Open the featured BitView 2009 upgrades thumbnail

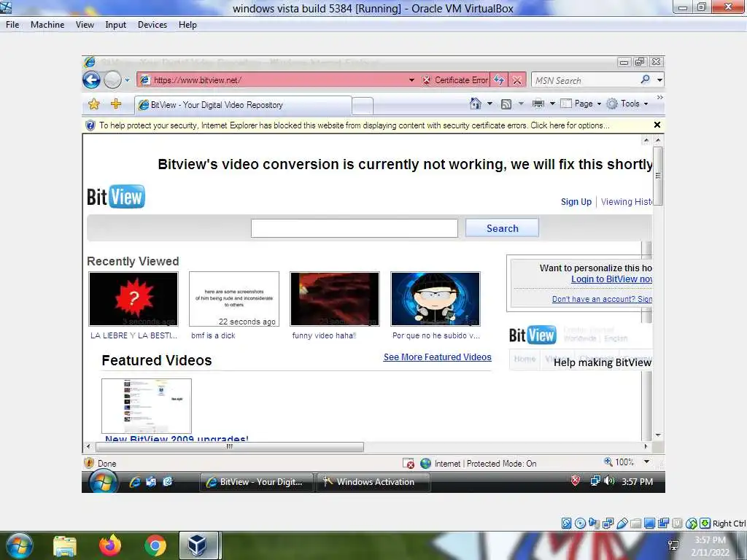pos(147,405)
